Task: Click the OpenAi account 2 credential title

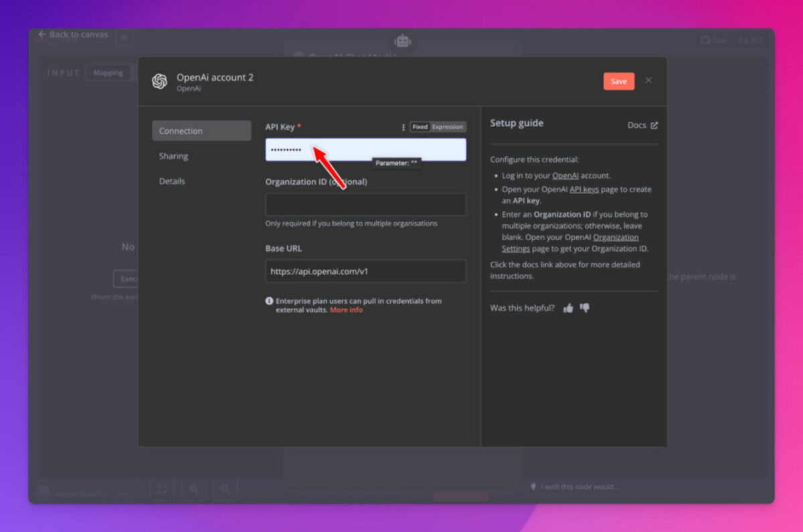Action: coord(215,78)
